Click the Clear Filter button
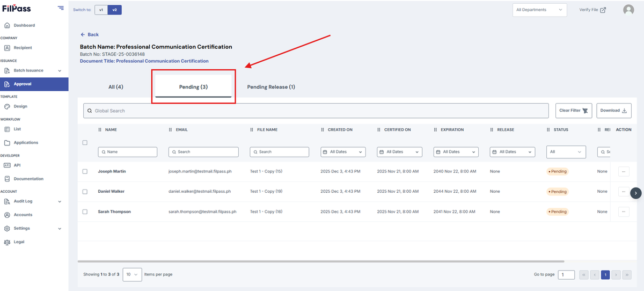 [574, 111]
